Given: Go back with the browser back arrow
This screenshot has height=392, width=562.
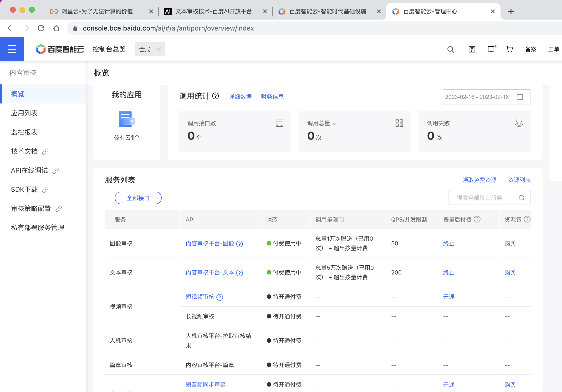Looking at the screenshot, I should pos(10,28).
